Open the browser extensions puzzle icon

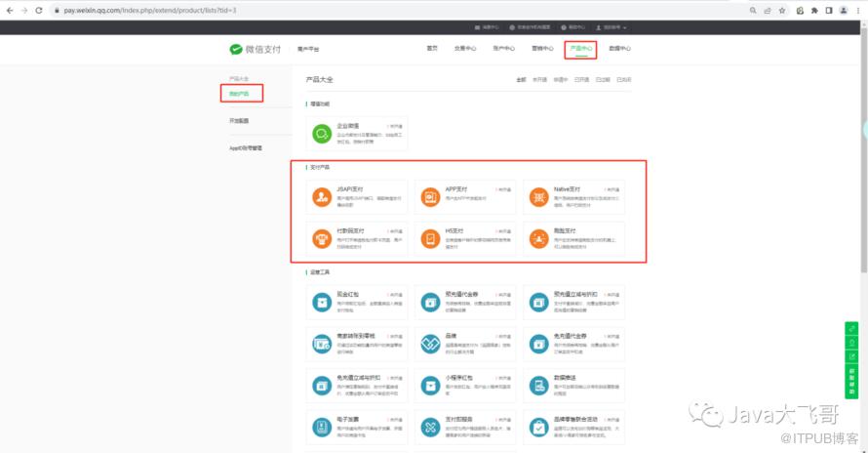coord(814,9)
